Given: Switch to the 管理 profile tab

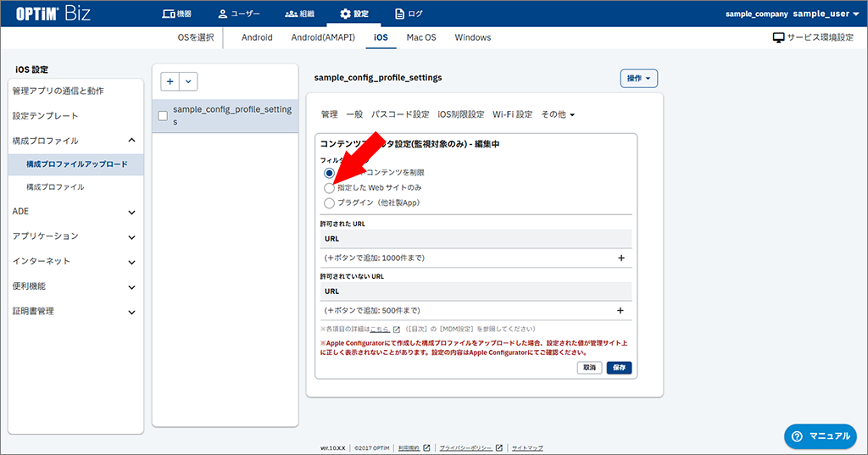Looking at the screenshot, I should coord(330,114).
